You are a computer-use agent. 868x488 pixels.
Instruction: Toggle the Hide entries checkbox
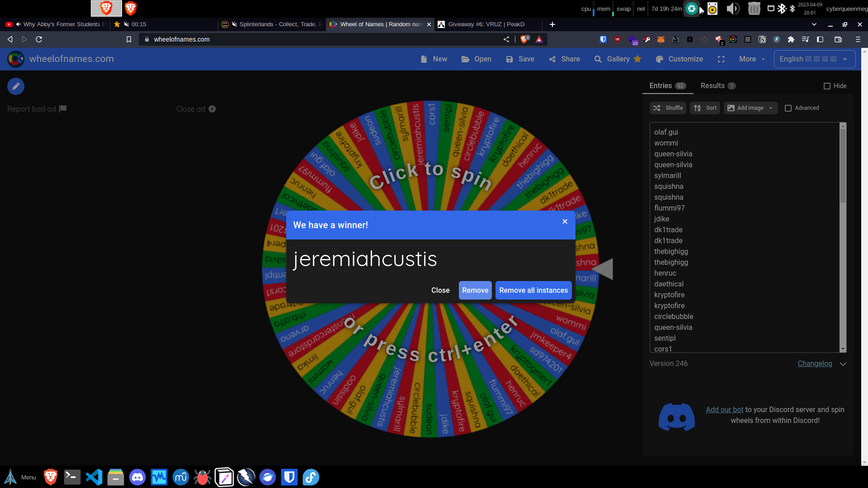(827, 86)
